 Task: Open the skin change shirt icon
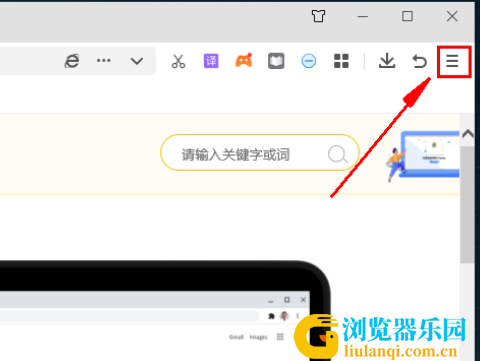(318, 16)
